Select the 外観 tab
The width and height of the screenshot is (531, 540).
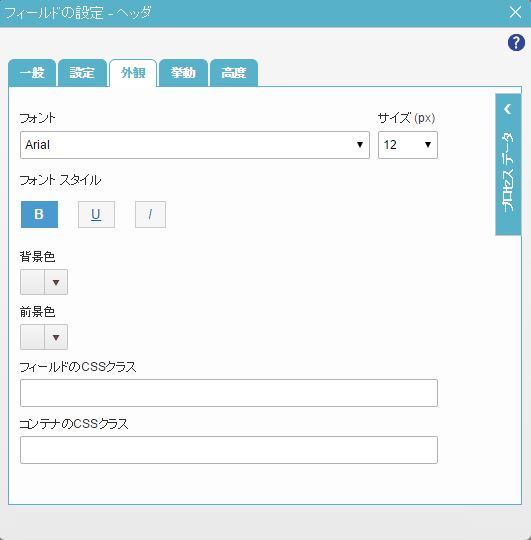click(x=133, y=73)
